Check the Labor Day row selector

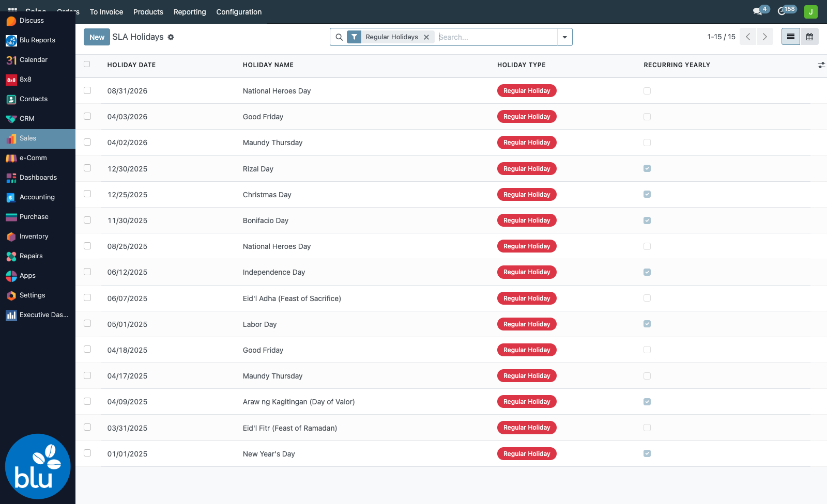[87, 324]
